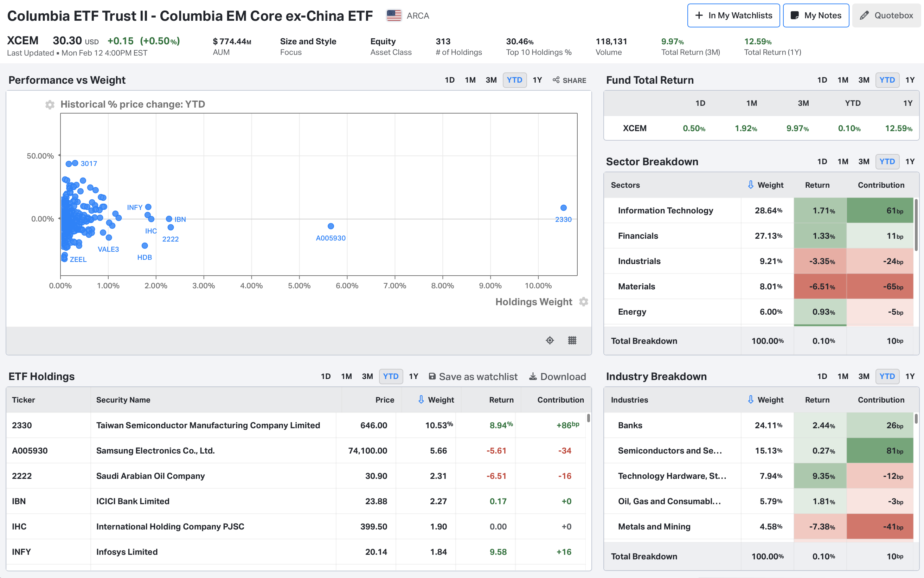Image resolution: width=924 pixels, height=578 pixels.
Task: Click the ETF Holdings table scrollbar
Action: (x=588, y=418)
